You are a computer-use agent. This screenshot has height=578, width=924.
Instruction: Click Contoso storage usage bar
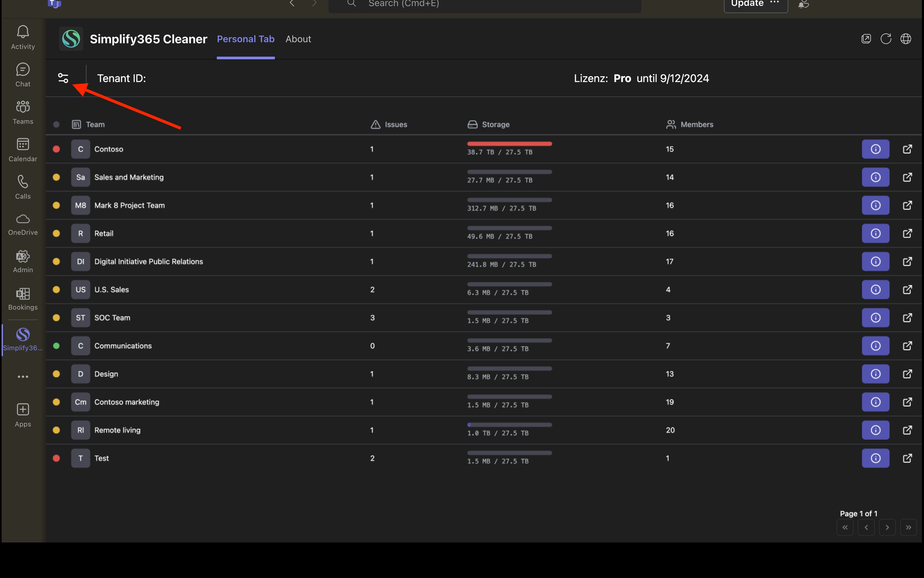[509, 144]
